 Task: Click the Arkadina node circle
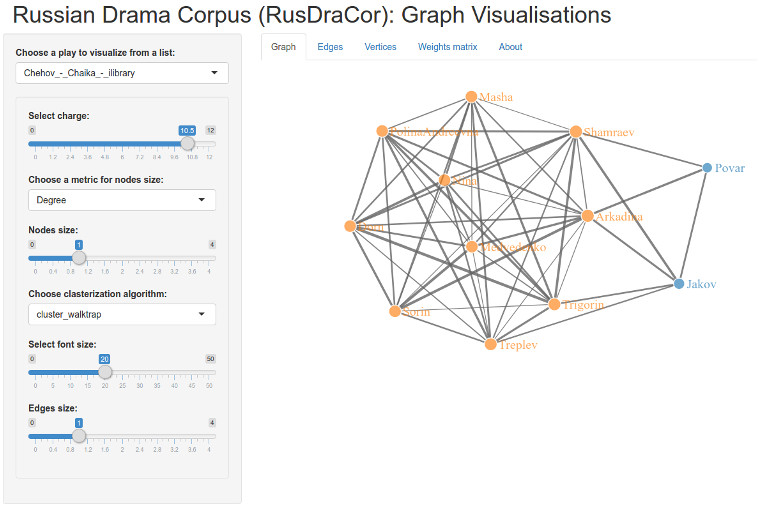click(x=588, y=216)
